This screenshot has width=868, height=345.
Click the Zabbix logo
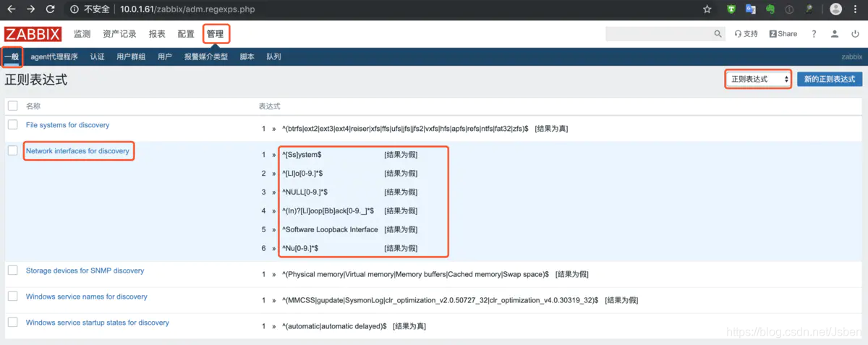[33, 34]
